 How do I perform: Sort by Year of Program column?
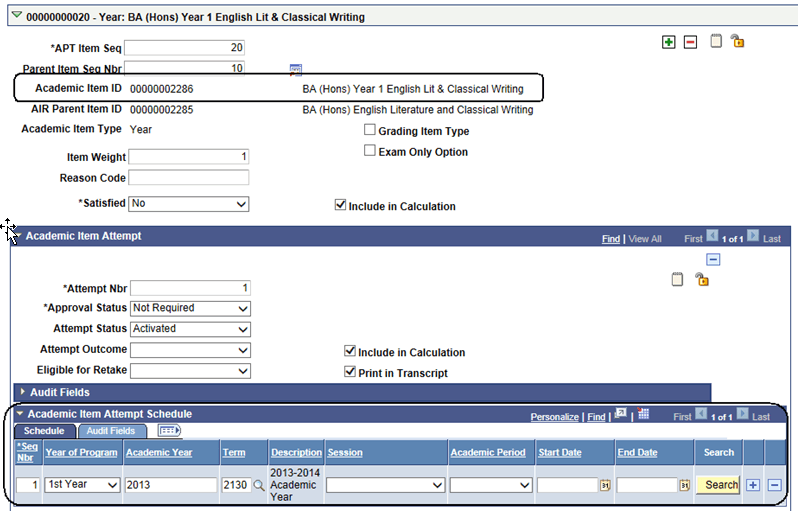81,453
